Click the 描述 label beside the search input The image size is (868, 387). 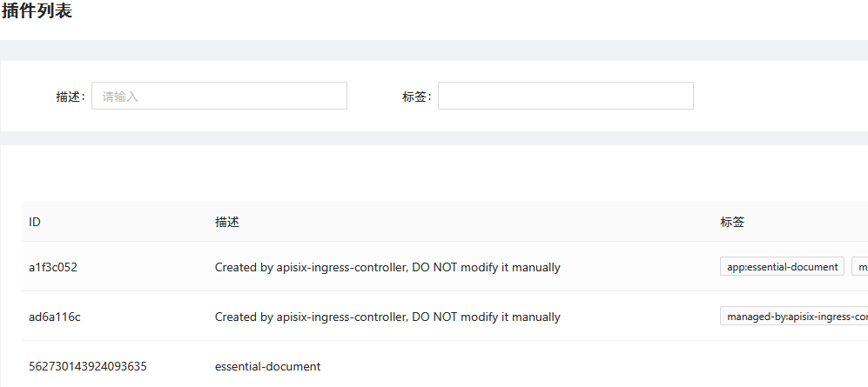pyautogui.click(x=70, y=97)
